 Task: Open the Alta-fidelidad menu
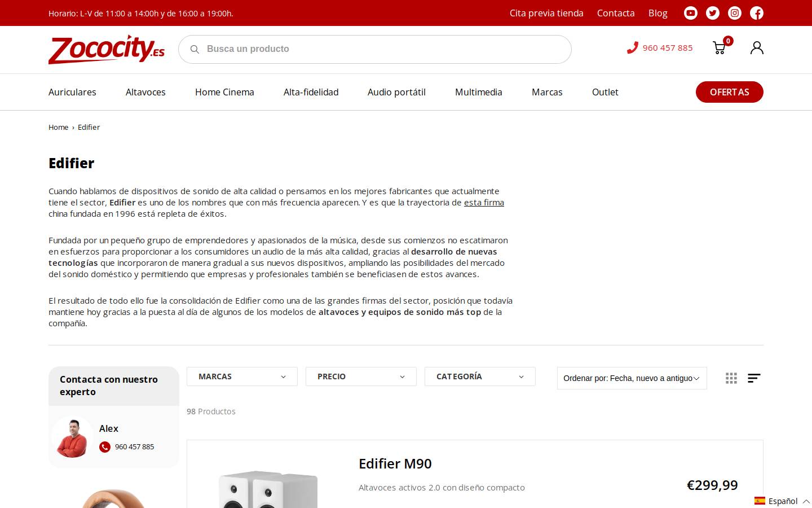[311, 92]
